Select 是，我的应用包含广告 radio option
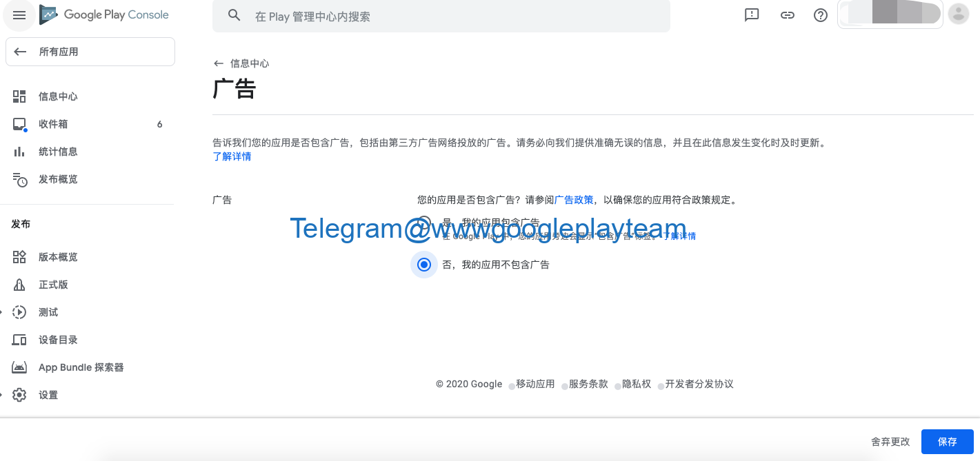Screen dimensions: 980x461 coord(424,223)
